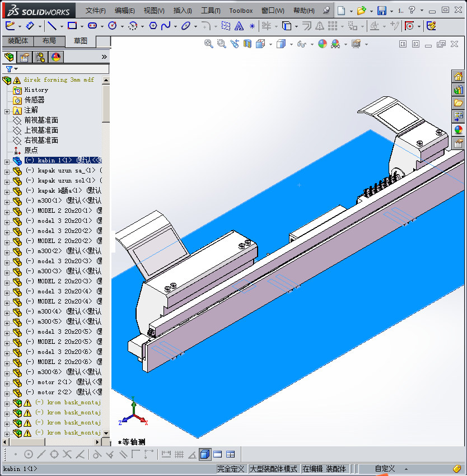Click the Section View icon
Viewport: 467px width, 476px height.
click(247, 44)
